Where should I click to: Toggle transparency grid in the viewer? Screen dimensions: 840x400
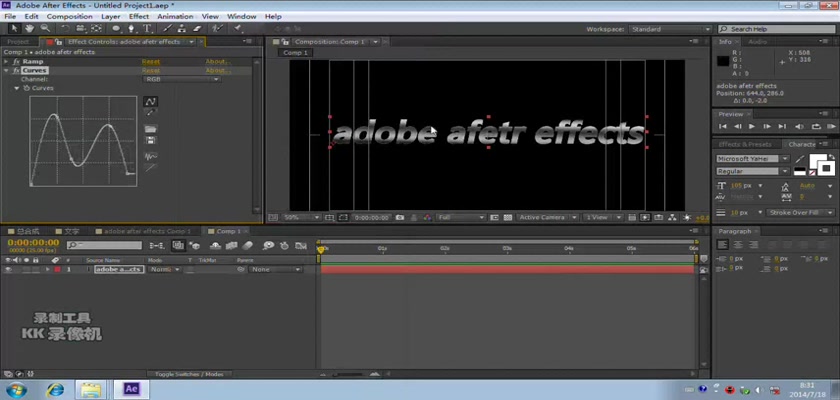point(507,218)
